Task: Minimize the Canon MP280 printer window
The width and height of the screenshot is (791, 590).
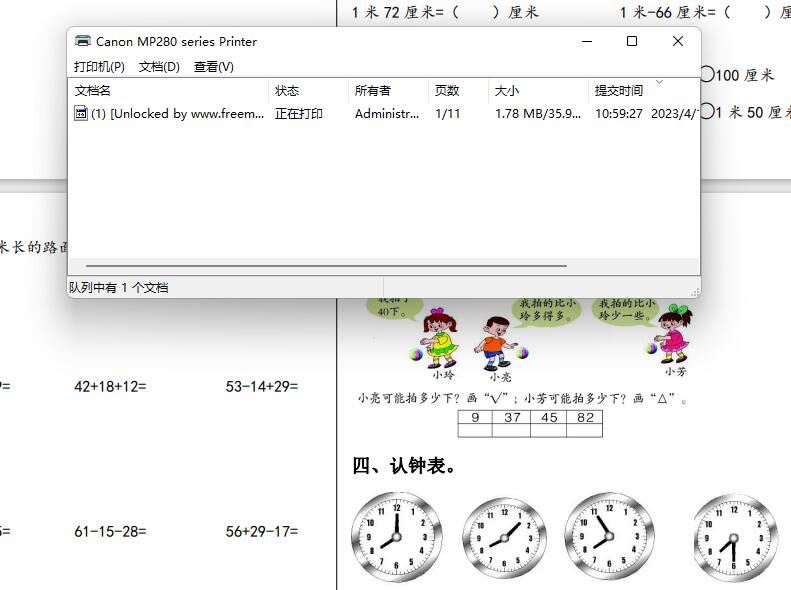Action: tap(586, 41)
